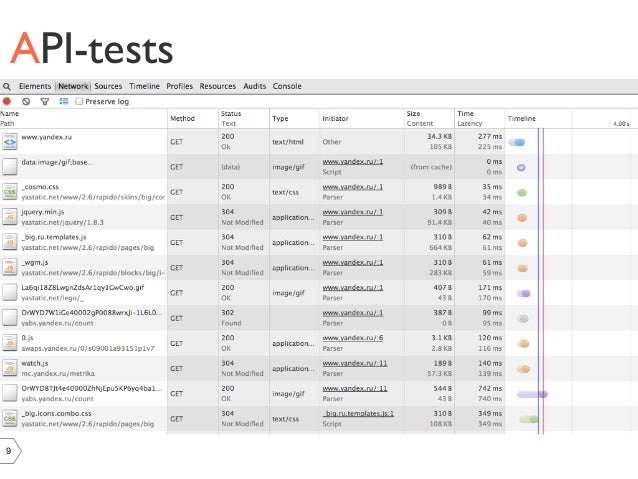Click the JS file icon for watch.js
The width and height of the screenshot is (638, 479).
(10, 368)
